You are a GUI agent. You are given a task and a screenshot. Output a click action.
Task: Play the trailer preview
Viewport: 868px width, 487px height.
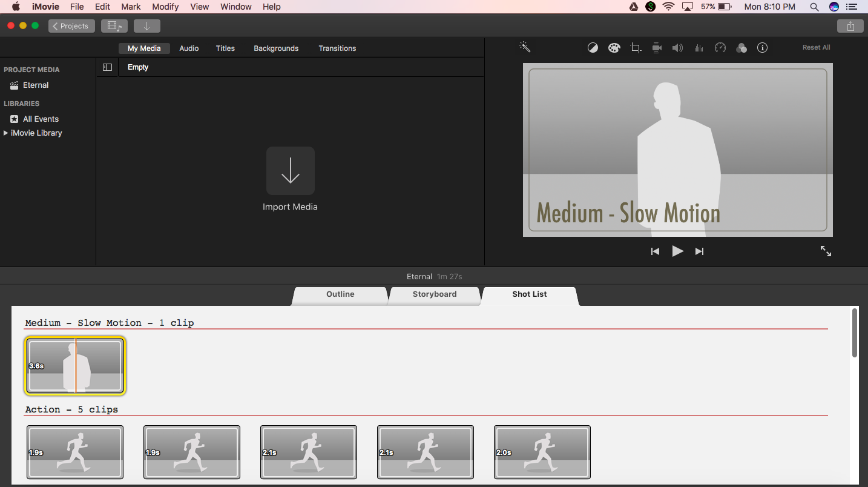click(x=677, y=251)
